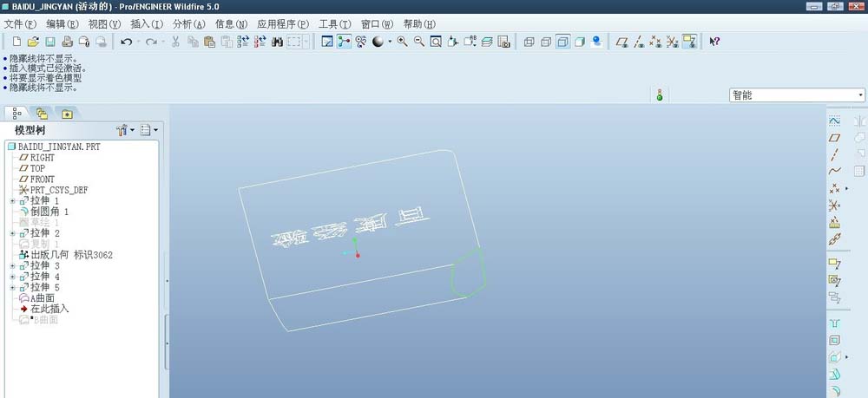Select the Datum Curve tool in the right toolbar
This screenshot has height=398, width=868.
click(834, 172)
